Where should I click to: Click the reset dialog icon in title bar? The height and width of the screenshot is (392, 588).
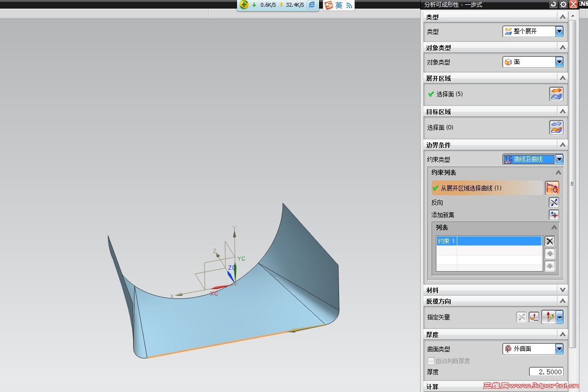[x=553, y=4]
